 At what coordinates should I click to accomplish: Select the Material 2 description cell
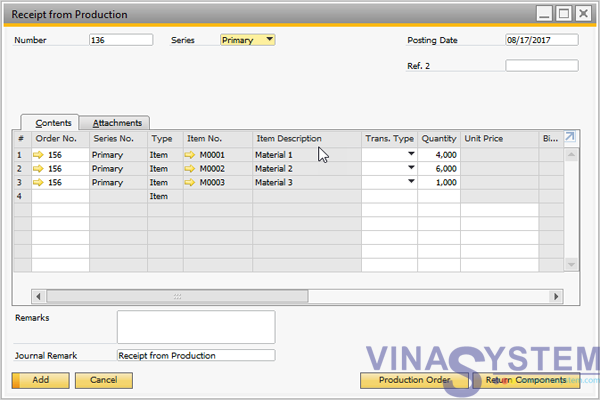click(307, 169)
